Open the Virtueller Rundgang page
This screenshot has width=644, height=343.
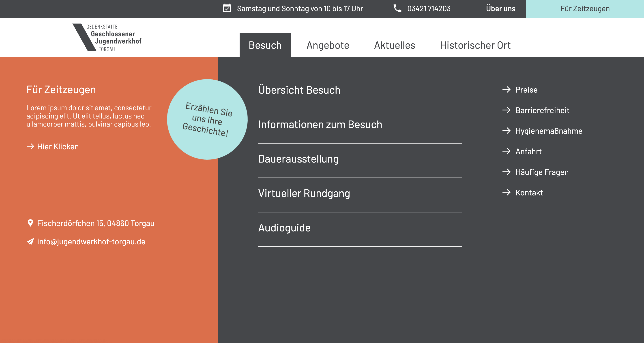[x=304, y=193]
